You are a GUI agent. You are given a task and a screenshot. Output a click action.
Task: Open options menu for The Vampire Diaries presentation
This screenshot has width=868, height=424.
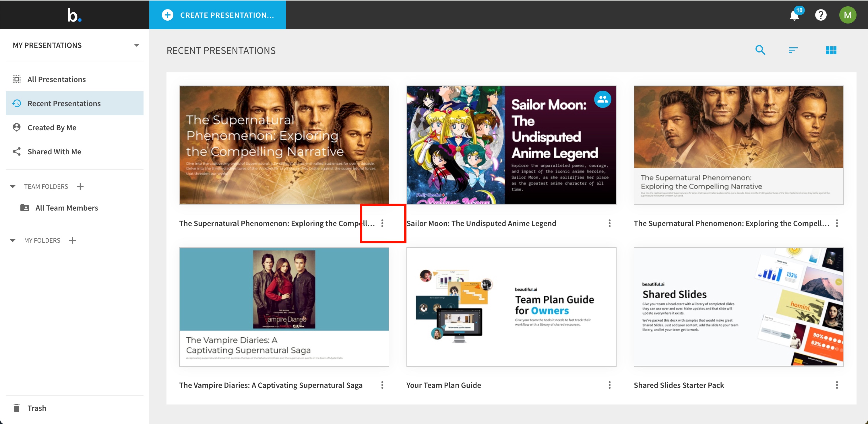point(382,385)
